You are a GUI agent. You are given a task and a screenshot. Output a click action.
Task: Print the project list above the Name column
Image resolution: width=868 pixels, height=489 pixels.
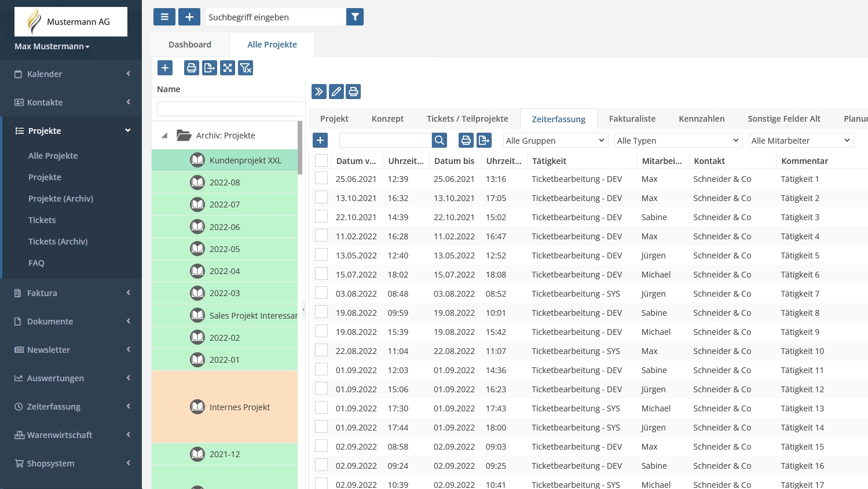[x=192, y=68]
